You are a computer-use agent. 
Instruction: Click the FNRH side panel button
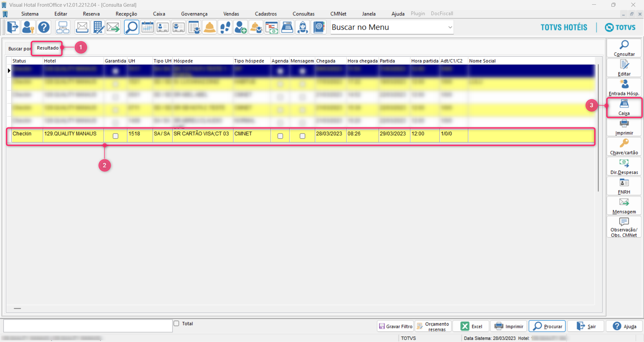click(624, 186)
